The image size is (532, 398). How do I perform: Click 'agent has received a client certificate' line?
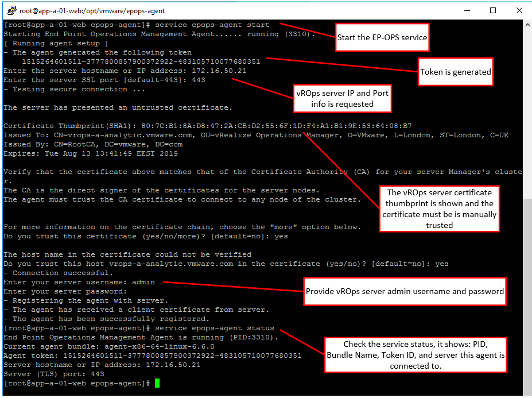click(137, 310)
